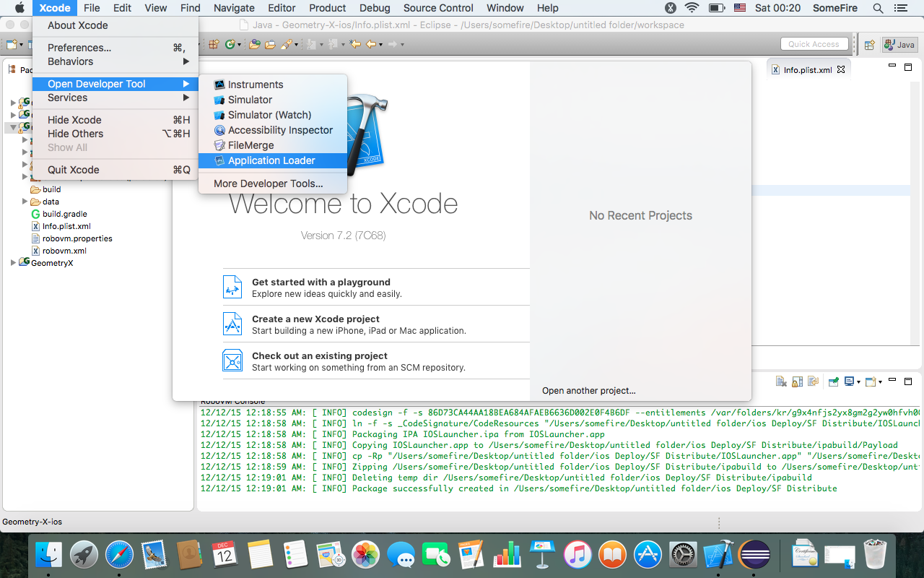The image size is (924, 578).
Task: Click the Wi-Fi status icon in menu bar
Action: pos(692,8)
